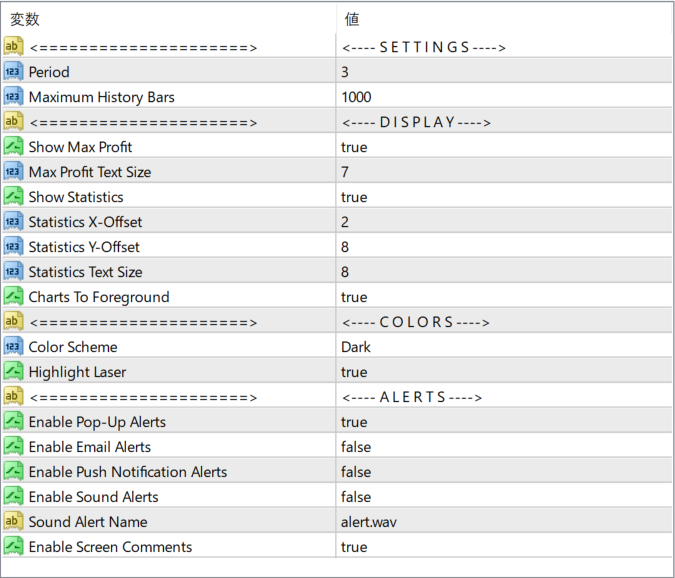675x578 pixels.
Task: Select the Statistics X-Offset parameter row
Action: 85,222
